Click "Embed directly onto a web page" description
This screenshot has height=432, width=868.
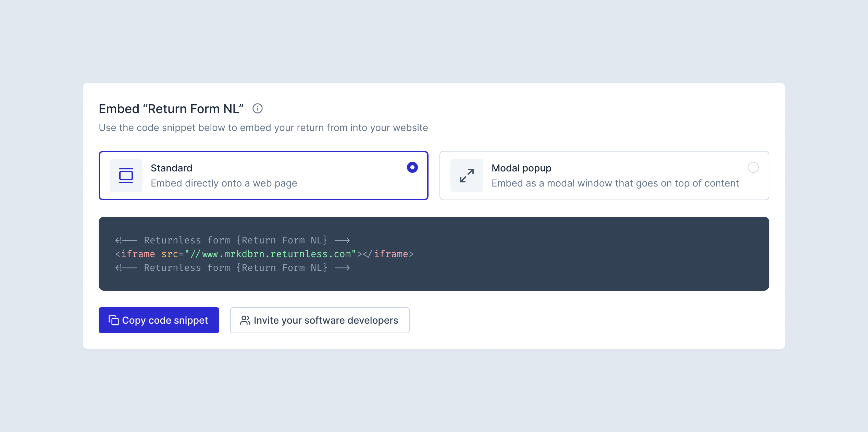(224, 183)
